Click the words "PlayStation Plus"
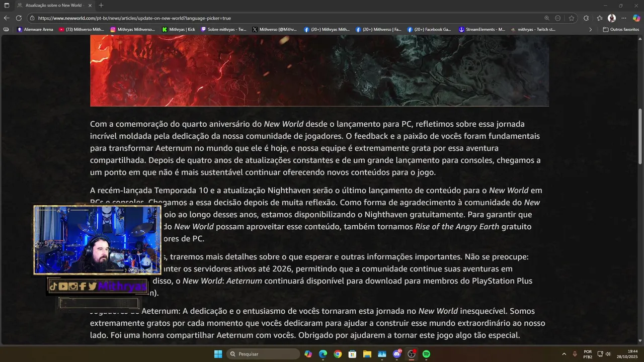This screenshot has width=644, height=362. coord(502,281)
